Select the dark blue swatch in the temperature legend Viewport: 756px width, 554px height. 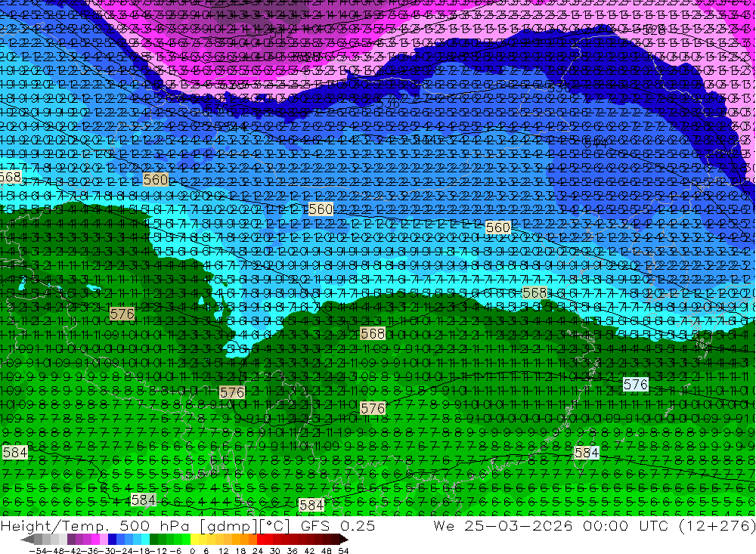[x=112, y=540]
